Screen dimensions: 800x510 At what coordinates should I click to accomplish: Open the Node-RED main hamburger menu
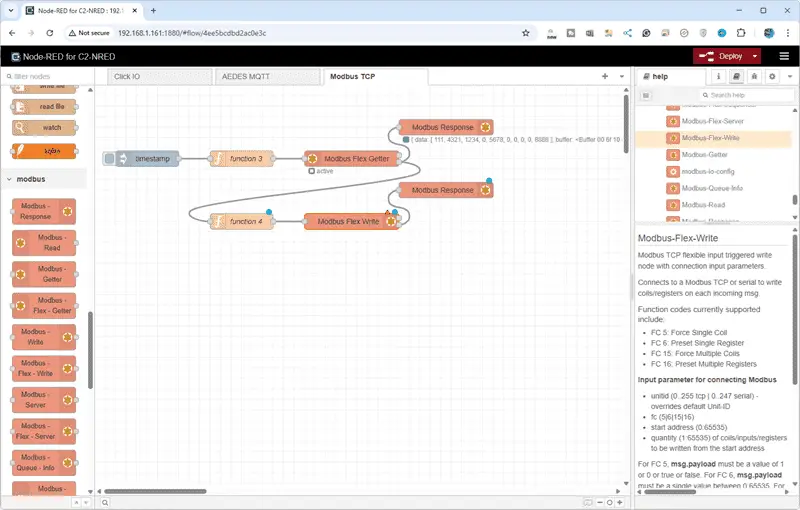(784, 56)
